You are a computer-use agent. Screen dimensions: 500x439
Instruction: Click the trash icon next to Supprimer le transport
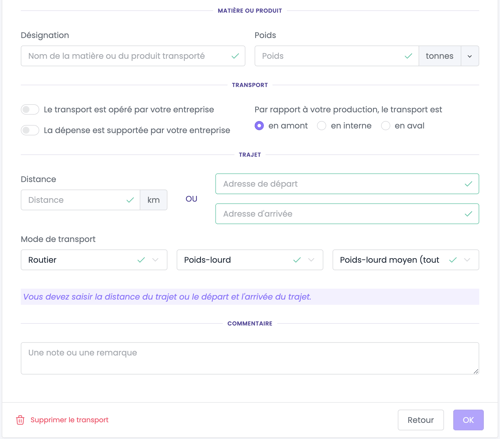[20, 420]
